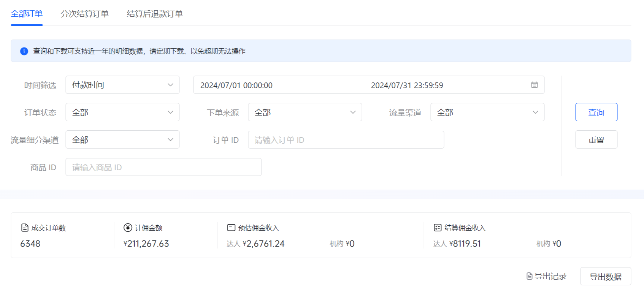Open the 流量渠道 dropdown

pos(487,112)
